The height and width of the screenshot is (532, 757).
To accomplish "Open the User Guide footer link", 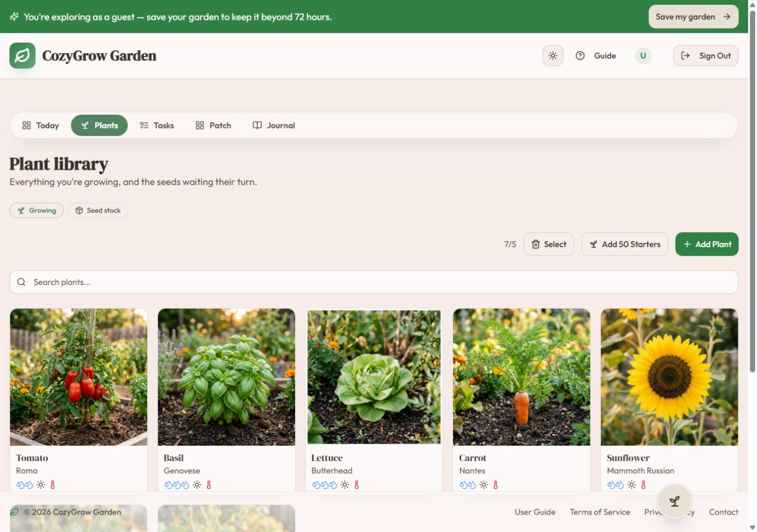I will (x=535, y=512).
